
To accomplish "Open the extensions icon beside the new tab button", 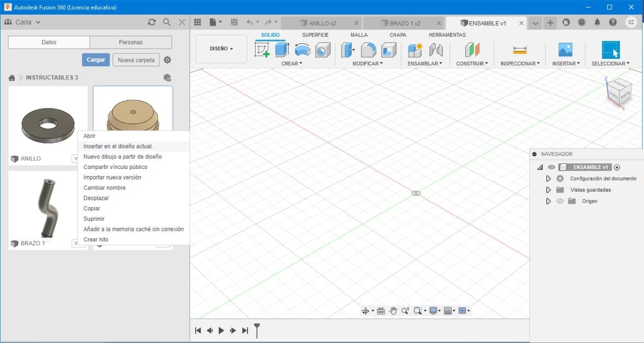I will (x=566, y=22).
